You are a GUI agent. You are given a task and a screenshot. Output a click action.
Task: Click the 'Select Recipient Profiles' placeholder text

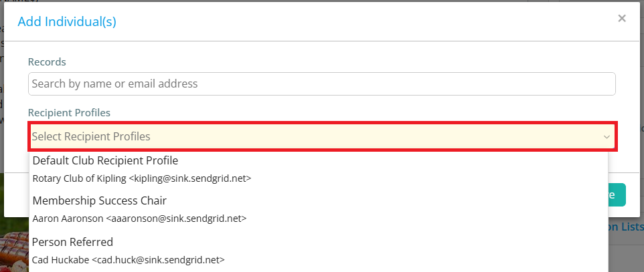point(91,137)
